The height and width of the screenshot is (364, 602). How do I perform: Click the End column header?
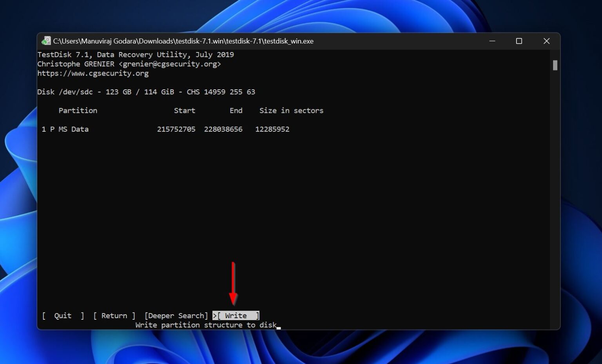point(236,110)
